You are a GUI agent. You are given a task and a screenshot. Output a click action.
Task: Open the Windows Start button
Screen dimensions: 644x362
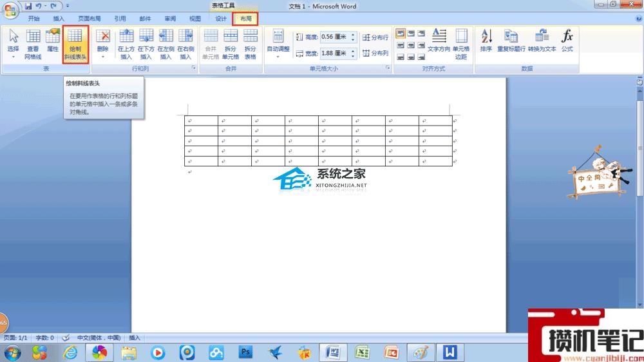pyautogui.click(x=12, y=353)
